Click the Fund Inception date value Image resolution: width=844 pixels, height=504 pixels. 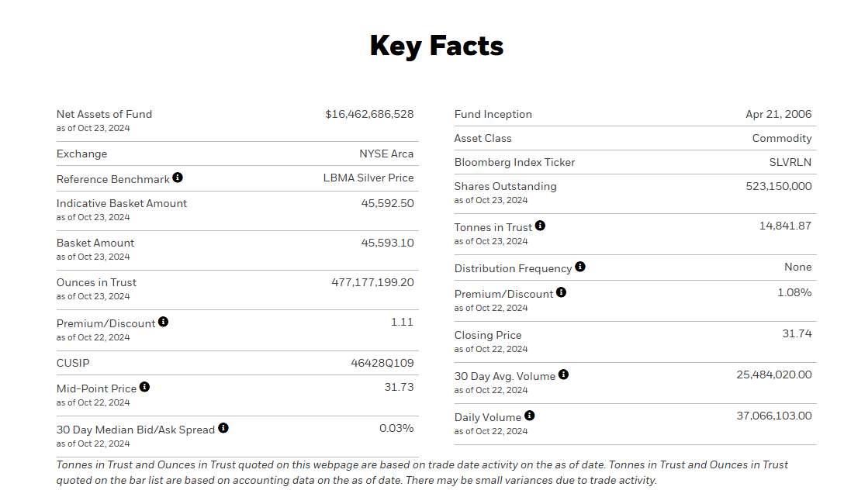point(778,114)
